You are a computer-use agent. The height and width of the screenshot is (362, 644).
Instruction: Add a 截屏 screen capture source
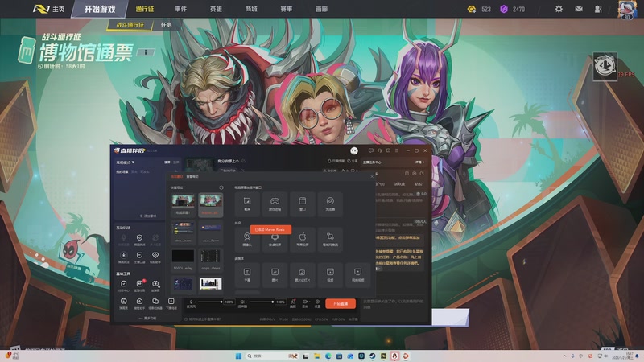247,204
